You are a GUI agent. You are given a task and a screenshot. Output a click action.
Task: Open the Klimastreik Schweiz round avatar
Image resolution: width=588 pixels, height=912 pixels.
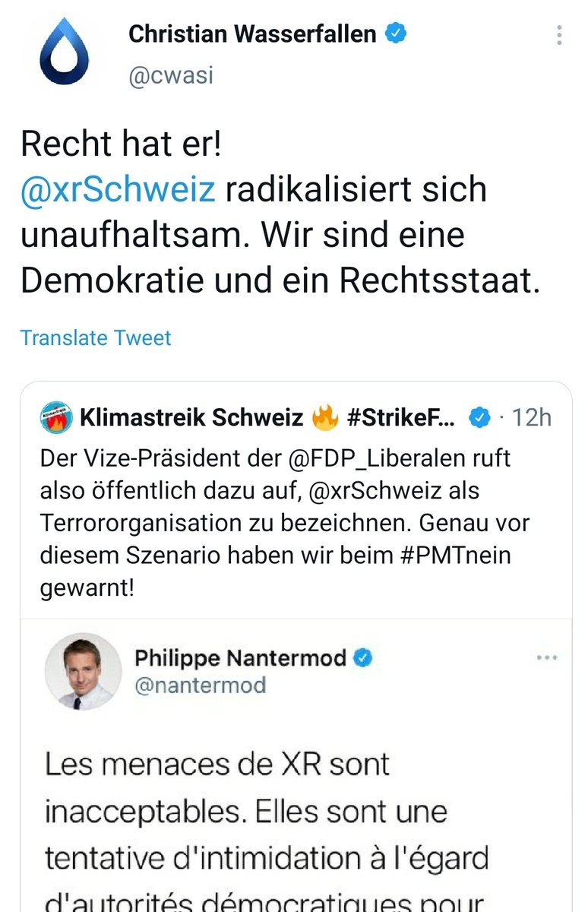(x=56, y=416)
